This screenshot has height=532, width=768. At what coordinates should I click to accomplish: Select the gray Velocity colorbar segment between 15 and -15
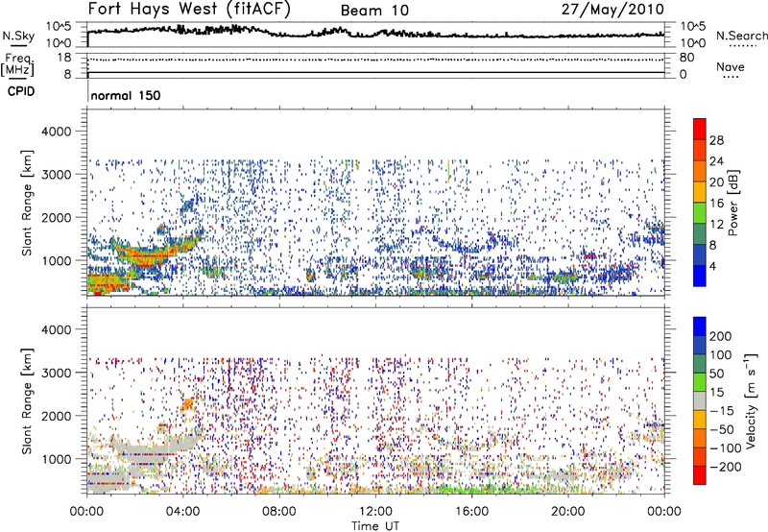(700, 400)
